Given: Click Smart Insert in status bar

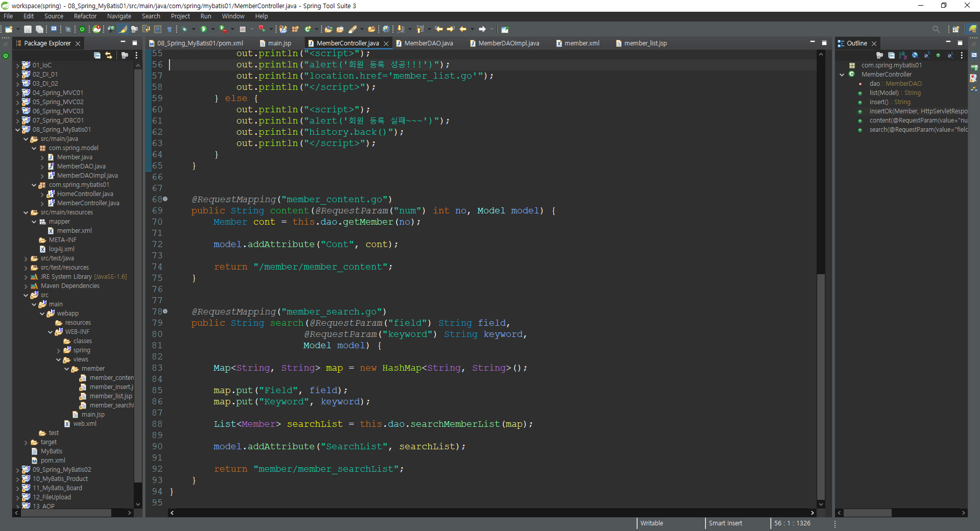Looking at the screenshot, I should [725, 523].
